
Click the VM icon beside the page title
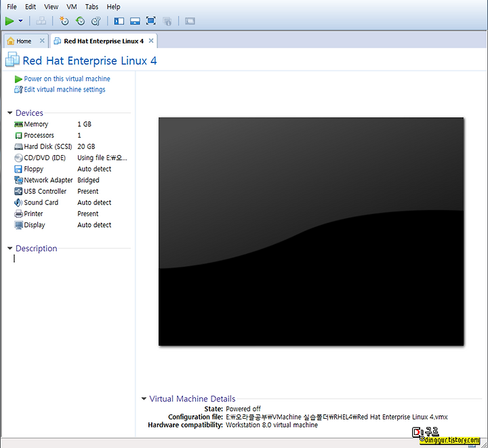coord(12,60)
